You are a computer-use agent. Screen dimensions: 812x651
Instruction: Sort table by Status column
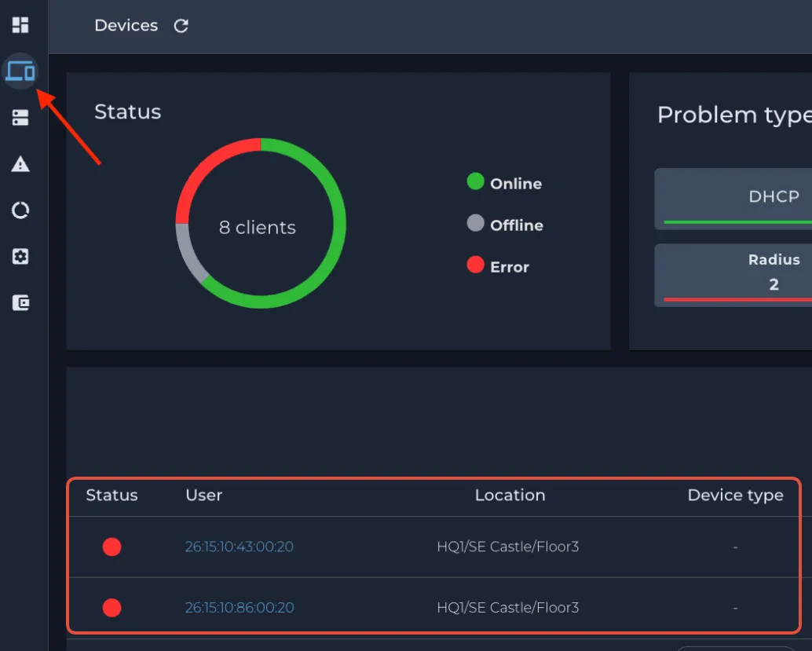pyautogui.click(x=112, y=495)
